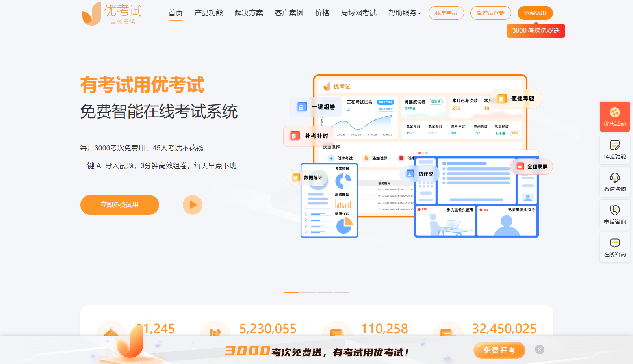The height and width of the screenshot is (364, 633).
Task: Play the intro video with the orange play button
Action: pos(193,205)
